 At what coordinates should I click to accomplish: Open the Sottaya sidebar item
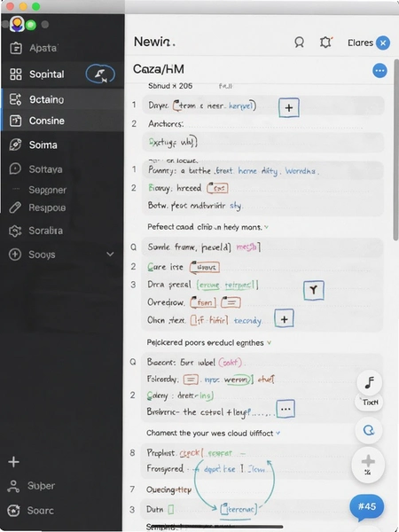click(45, 169)
